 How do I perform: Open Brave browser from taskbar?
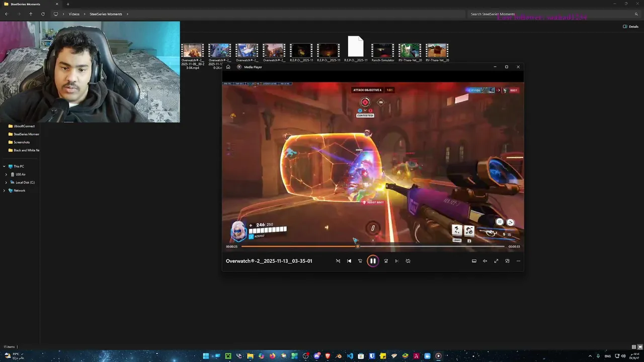328,356
